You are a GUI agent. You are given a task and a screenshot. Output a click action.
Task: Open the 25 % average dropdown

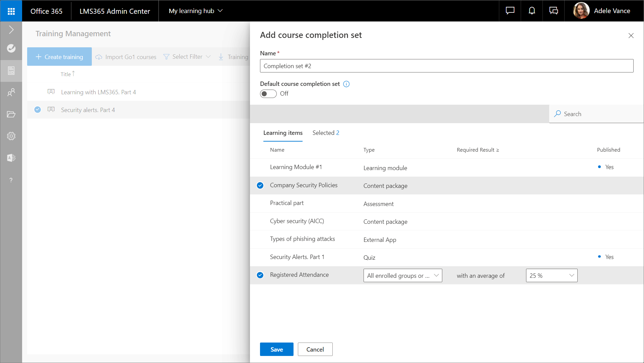pyautogui.click(x=551, y=275)
